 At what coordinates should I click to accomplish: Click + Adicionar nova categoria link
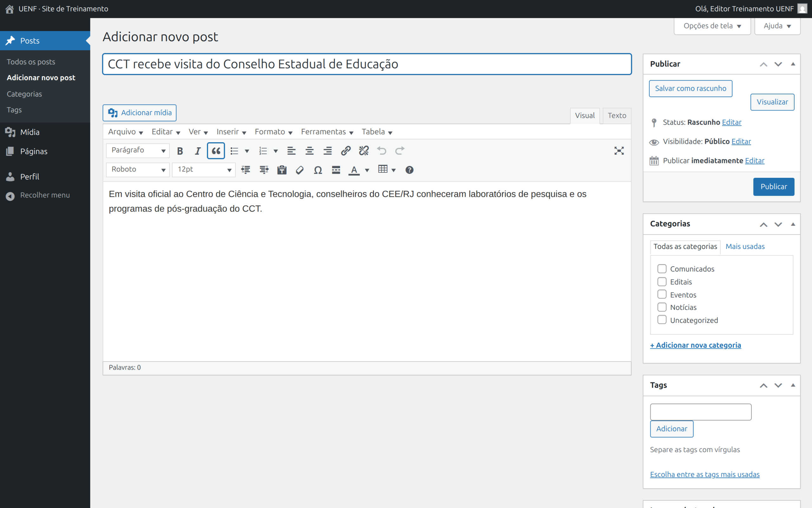tap(695, 345)
